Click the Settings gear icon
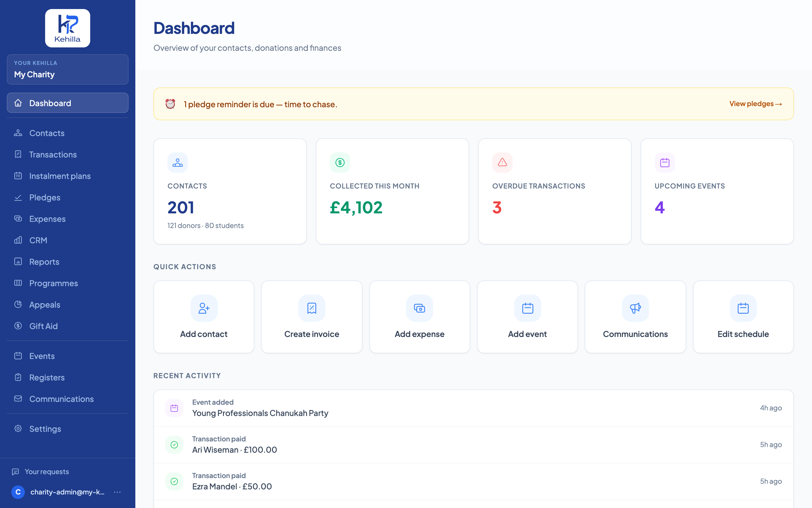812x508 pixels. [18, 429]
